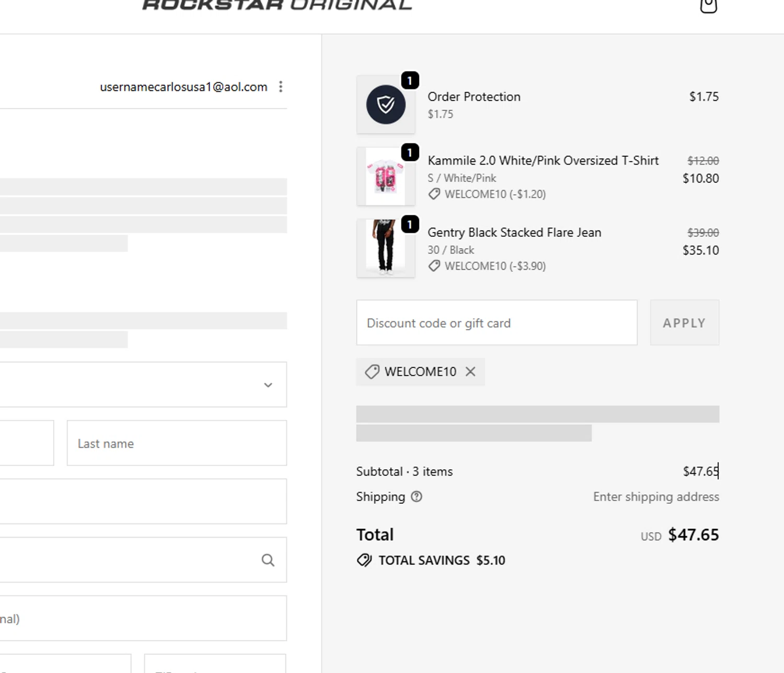Viewport: 784px width, 673px height.
Task: Click the tag icon under Gentry Jean
Action: point(434,266)
